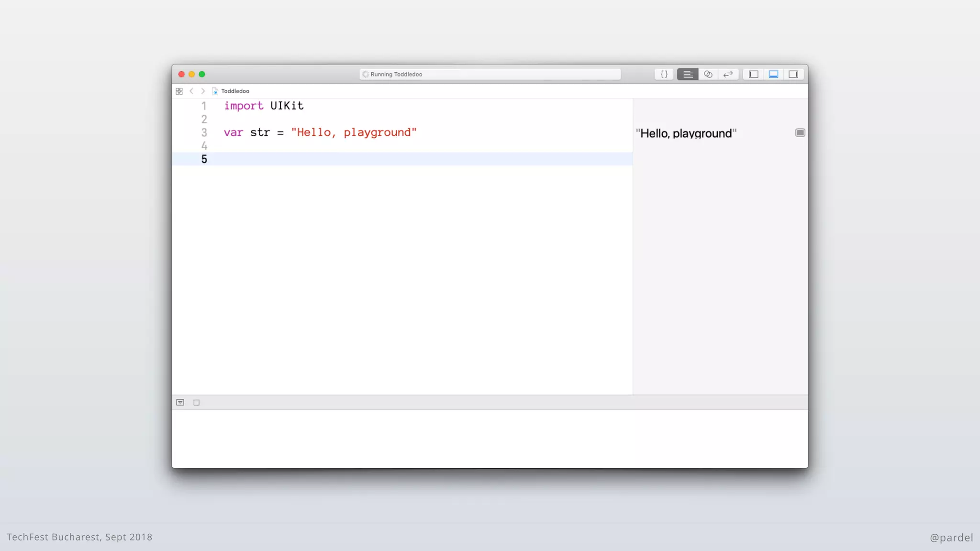Image resolution: width=980 pixels, height=551 pixels.
Task: Click the "Hello, playground" string literal in the code
Action: 354,132
